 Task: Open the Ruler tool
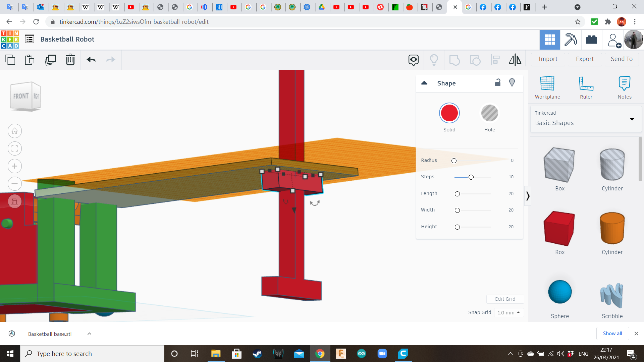tap(586, 87)
